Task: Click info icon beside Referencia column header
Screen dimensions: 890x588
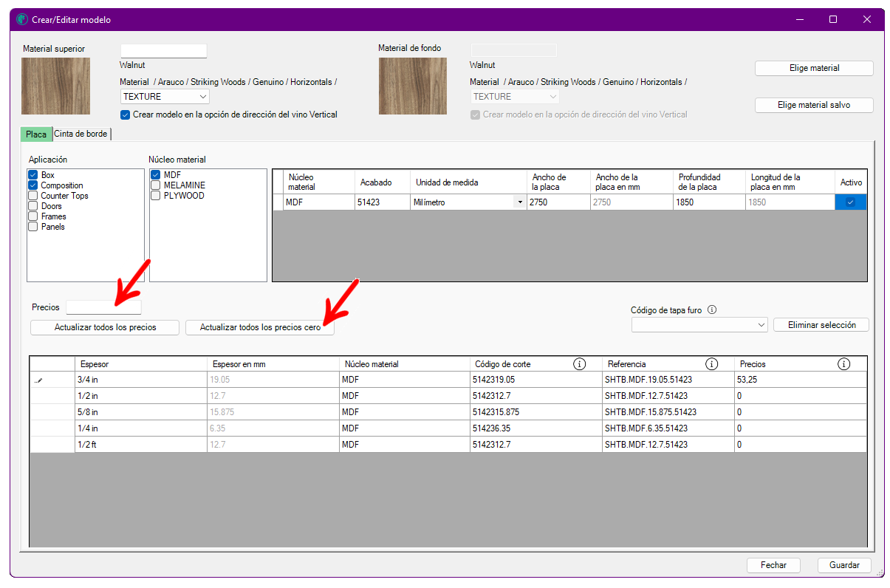Action: click(x=711, y=364)
